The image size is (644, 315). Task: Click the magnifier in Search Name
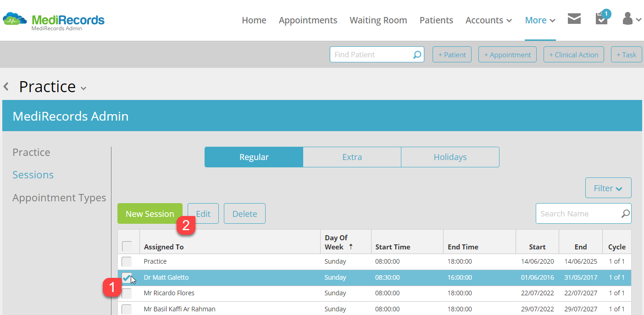pyautogui.click(x=626, y=214)
